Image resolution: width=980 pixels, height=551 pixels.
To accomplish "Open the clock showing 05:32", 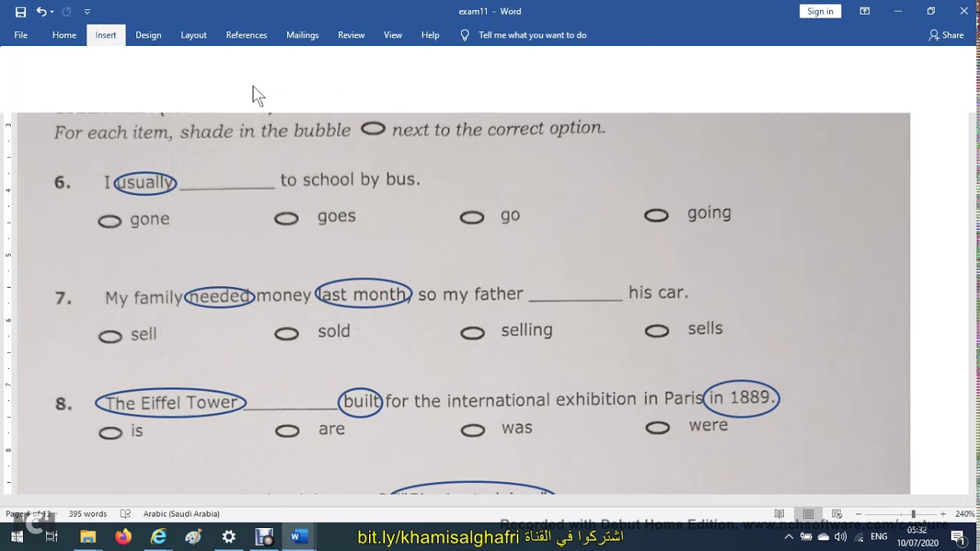I will (917, 536).
